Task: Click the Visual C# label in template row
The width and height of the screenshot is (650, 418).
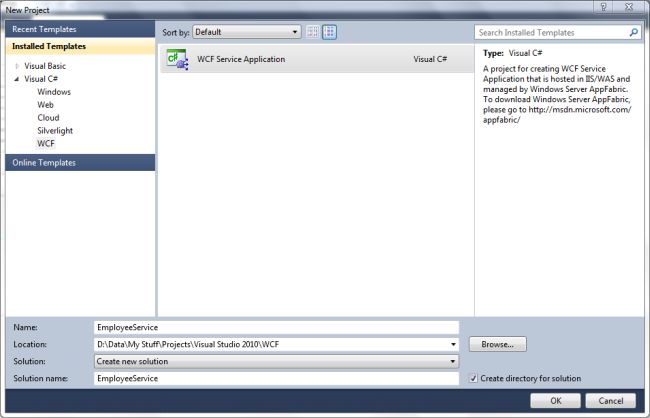Action: 430,59
